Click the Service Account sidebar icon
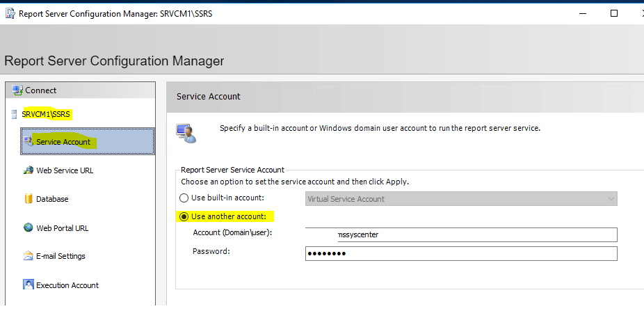 (x=29, y=141)
